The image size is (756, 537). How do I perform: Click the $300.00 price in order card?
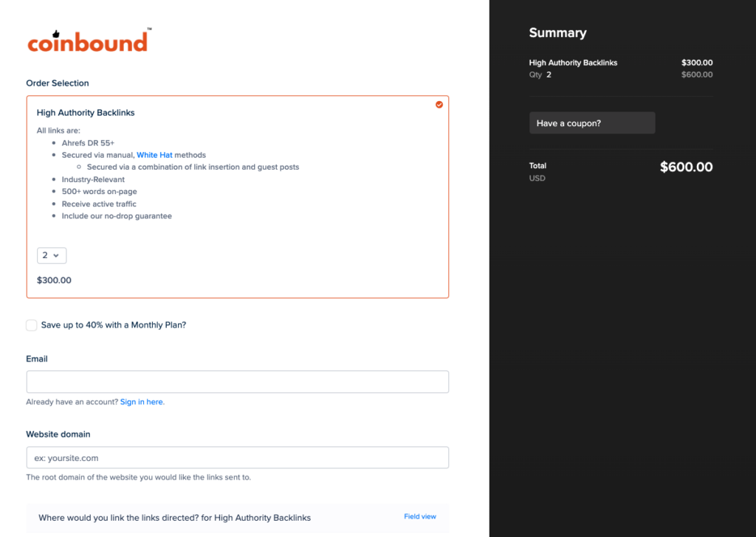[54, 280]
